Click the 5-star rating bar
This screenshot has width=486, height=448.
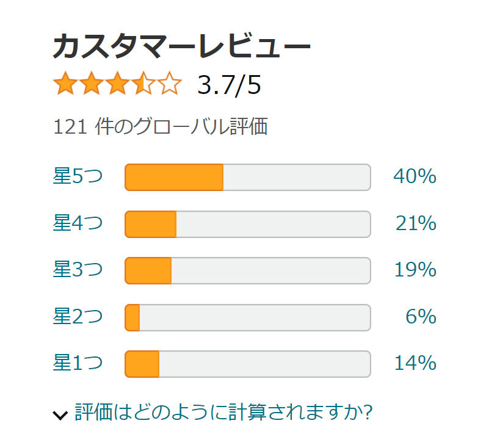pyautogui.click(x=247, y=178)
